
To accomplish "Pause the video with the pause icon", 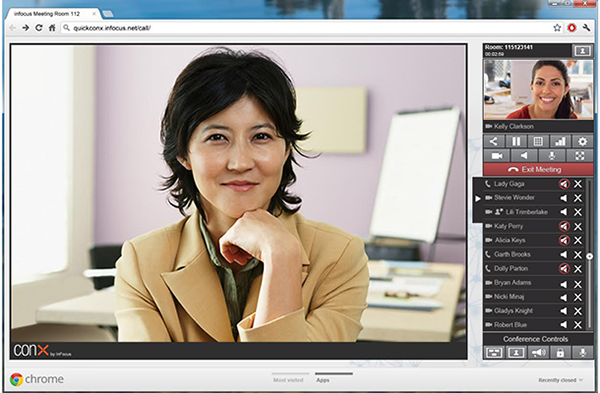I will click(x=516, y=141).
